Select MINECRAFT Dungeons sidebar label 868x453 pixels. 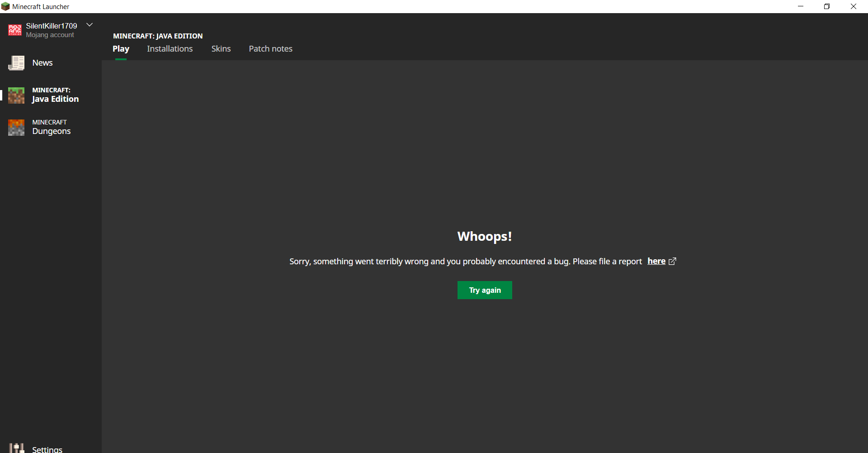coord(52,127)
